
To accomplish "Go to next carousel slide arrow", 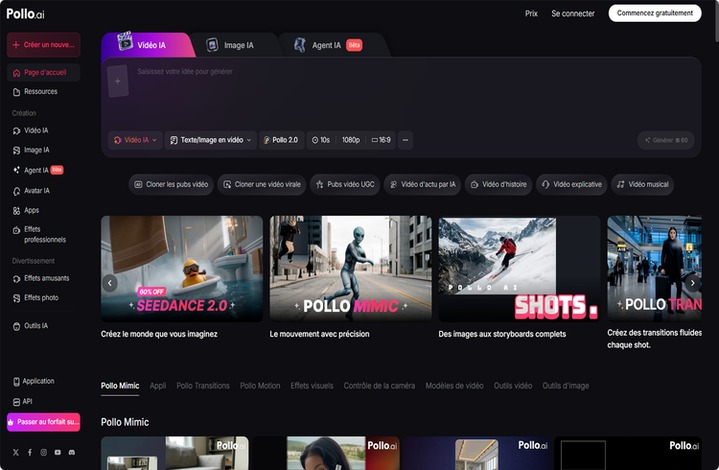I will pos(692,283).
